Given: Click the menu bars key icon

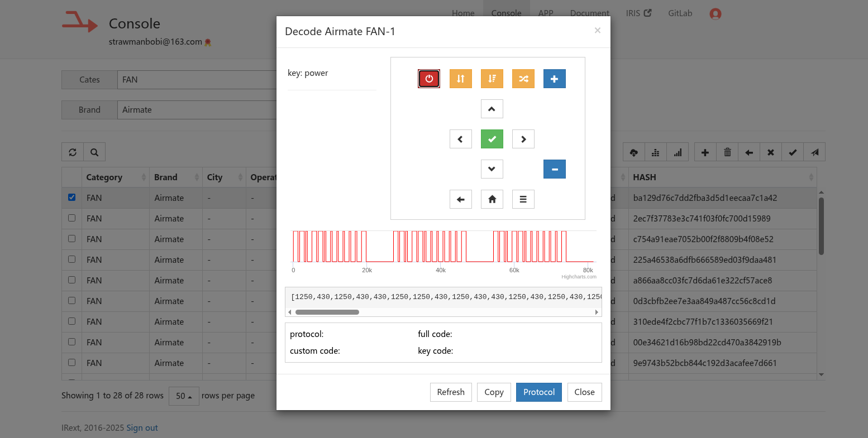Looking at the screenshot, I should click(x=523, y=199).
